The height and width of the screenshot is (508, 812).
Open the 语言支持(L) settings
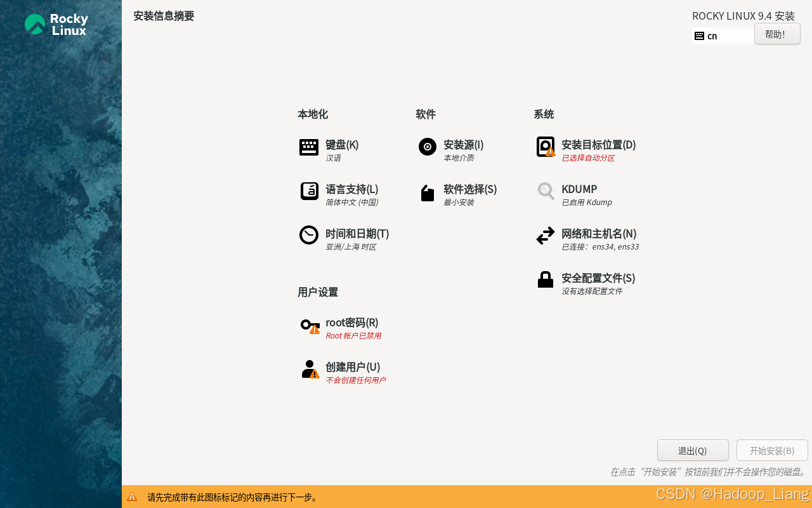352,189
